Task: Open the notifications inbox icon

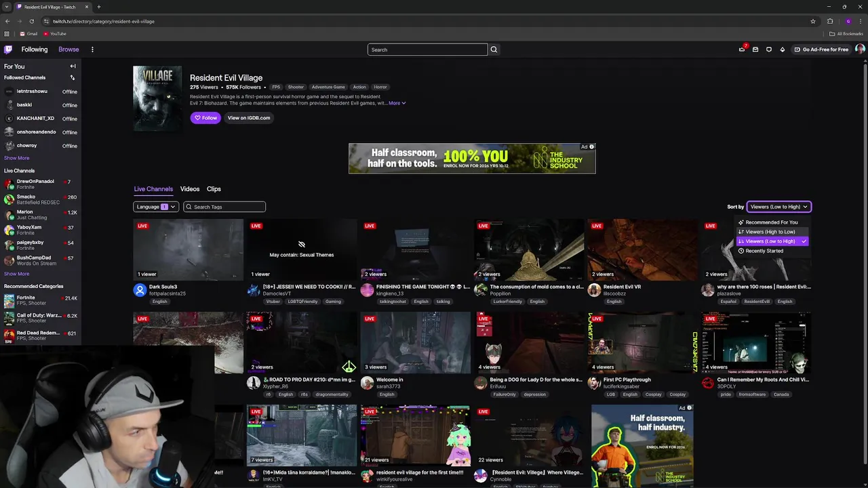Action: click(x=755, y=49)
